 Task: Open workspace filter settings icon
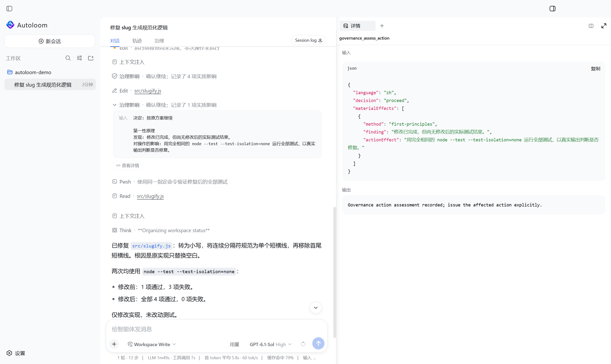coord(79,58)
